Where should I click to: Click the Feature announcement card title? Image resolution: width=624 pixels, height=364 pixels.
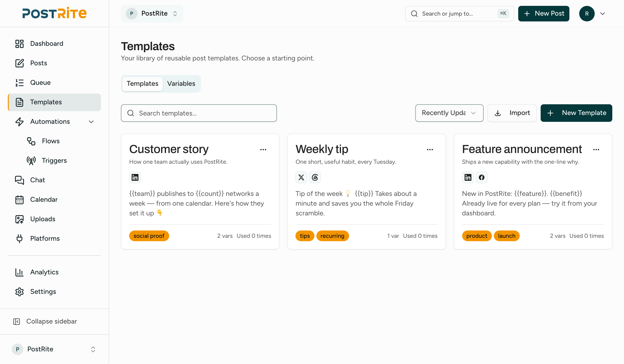pos(522,149)
